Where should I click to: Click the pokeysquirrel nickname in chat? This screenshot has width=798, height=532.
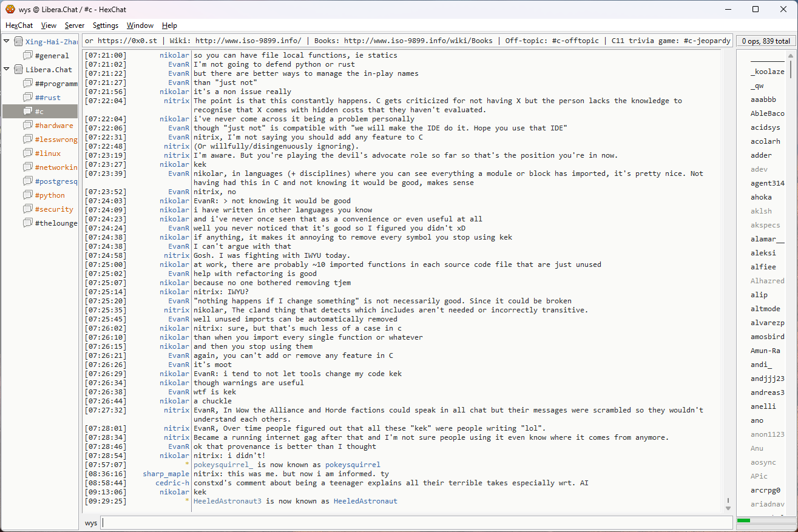pyautogui.click(x=353, y=465)
